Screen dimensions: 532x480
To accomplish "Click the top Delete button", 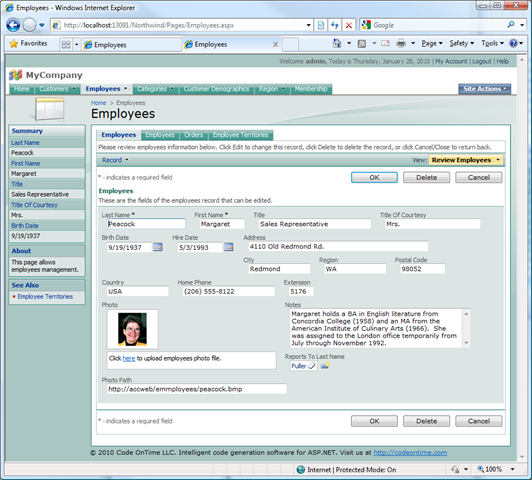I will coord(426,177).
